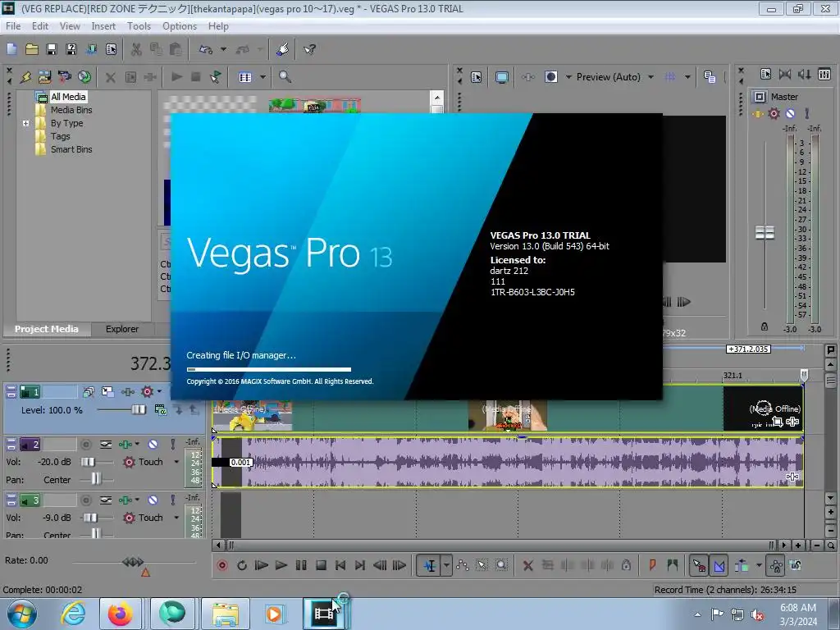The width and height of the screenshot is (840, 630).
Task: Open the Overlays grid dropdown arrow in preview
Action: click(x=687, y=77)
